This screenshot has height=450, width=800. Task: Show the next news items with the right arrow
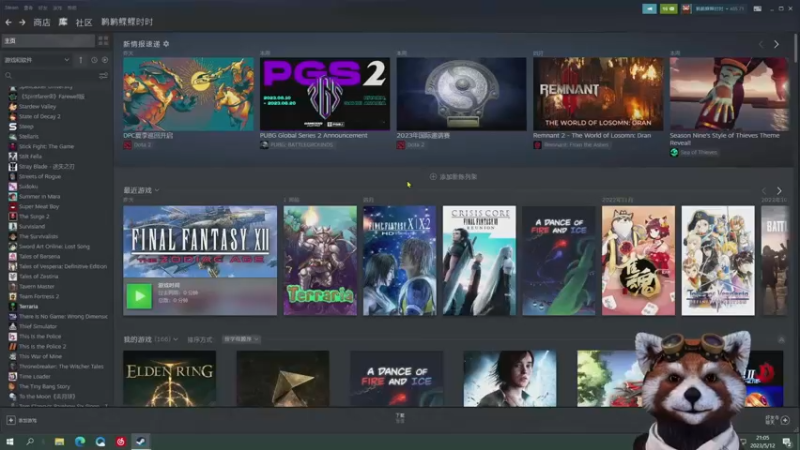777,44
